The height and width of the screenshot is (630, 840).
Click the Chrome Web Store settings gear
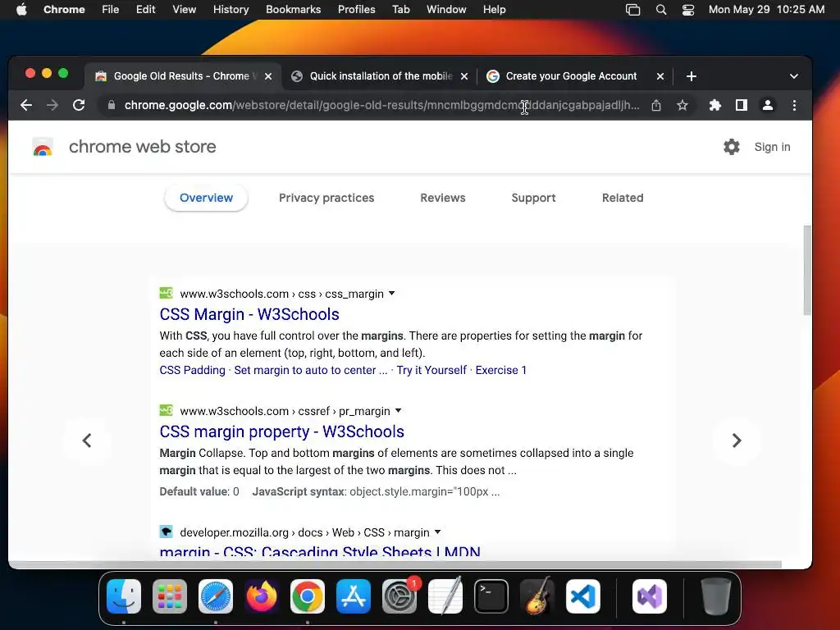pyautogui.click(x=731, y=147)
